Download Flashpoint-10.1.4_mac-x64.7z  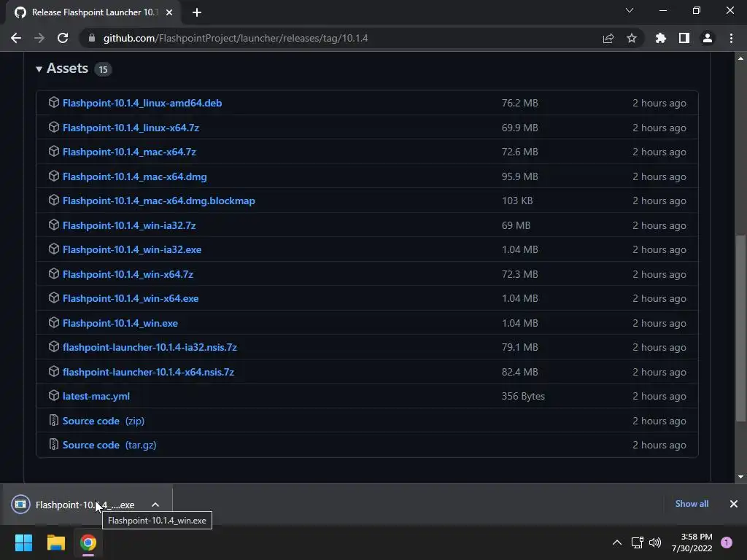(x=129, y=152)
